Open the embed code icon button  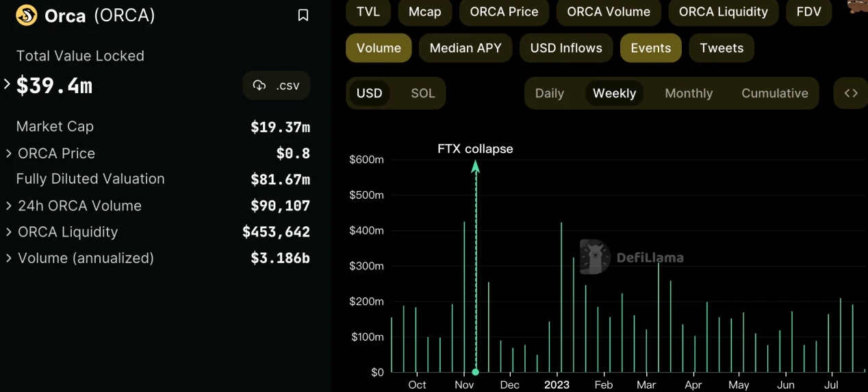(x=850, y=93)
